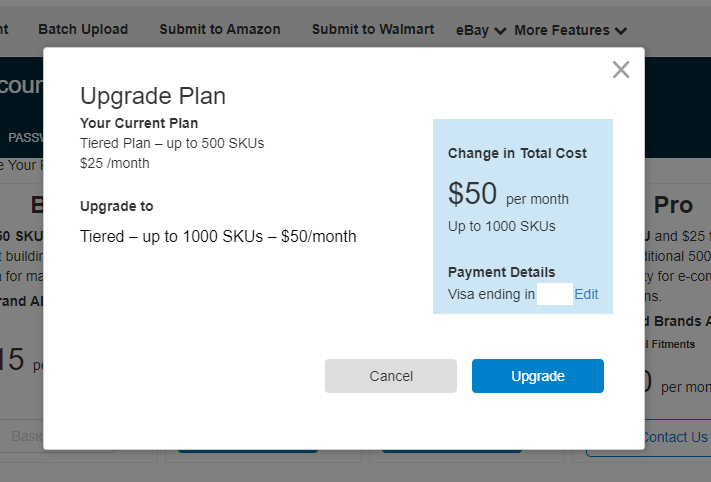Expand the More Features dropdown

571,30
